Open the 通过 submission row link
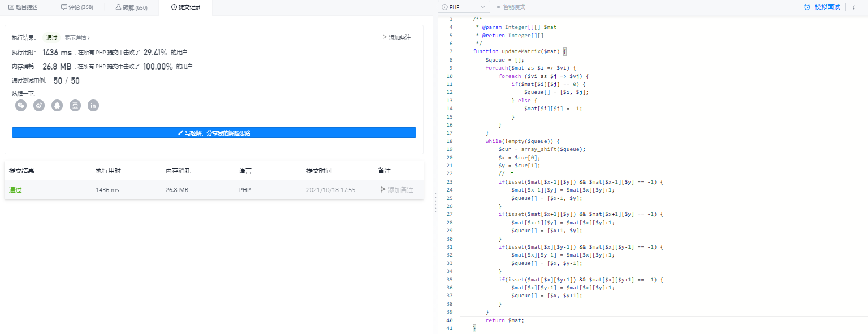 (15, 190)
